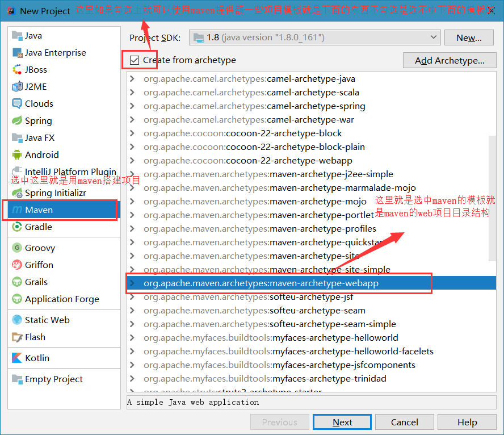The width and height of the screenshot is (504, 435).
Task: Click the Static Web globe icon
Action: click(x=17, y=320)
